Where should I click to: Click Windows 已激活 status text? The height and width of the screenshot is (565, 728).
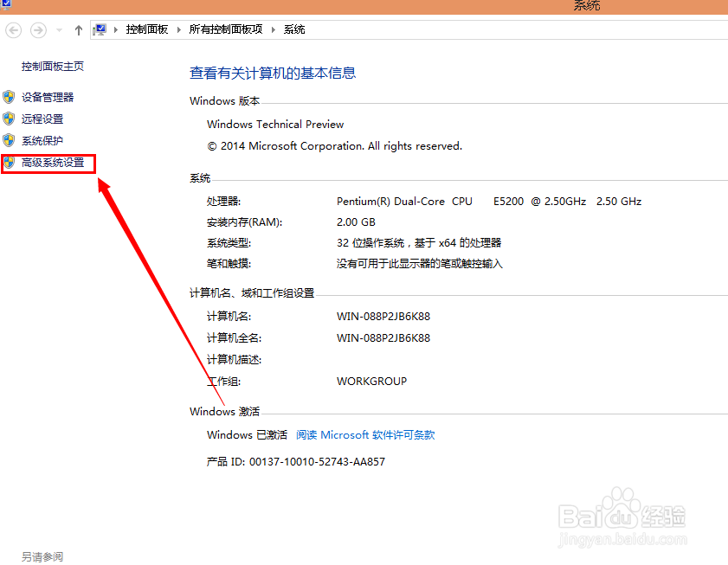point(247,435)
